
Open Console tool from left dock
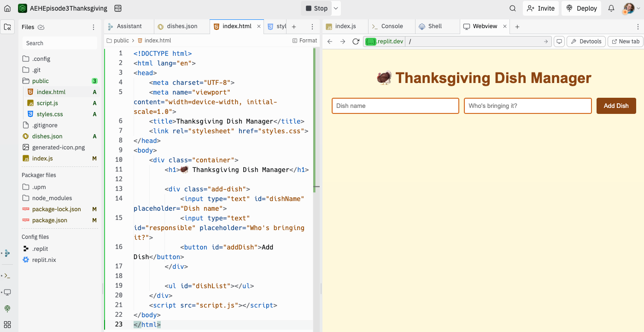click(x=7, y=276)
